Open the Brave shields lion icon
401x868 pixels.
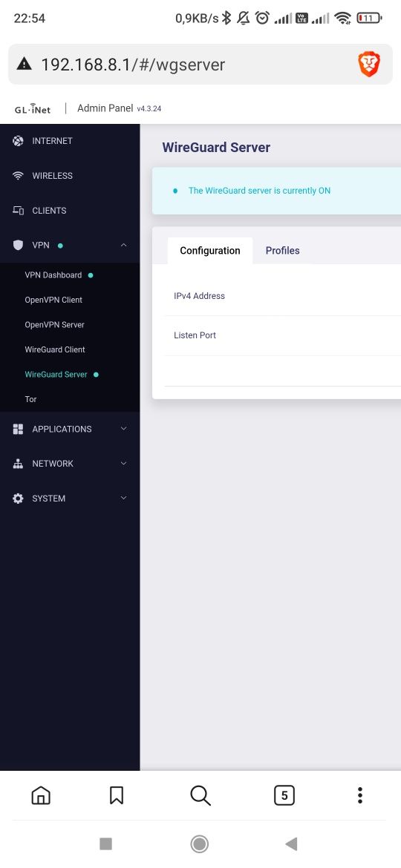pos(369,65)
